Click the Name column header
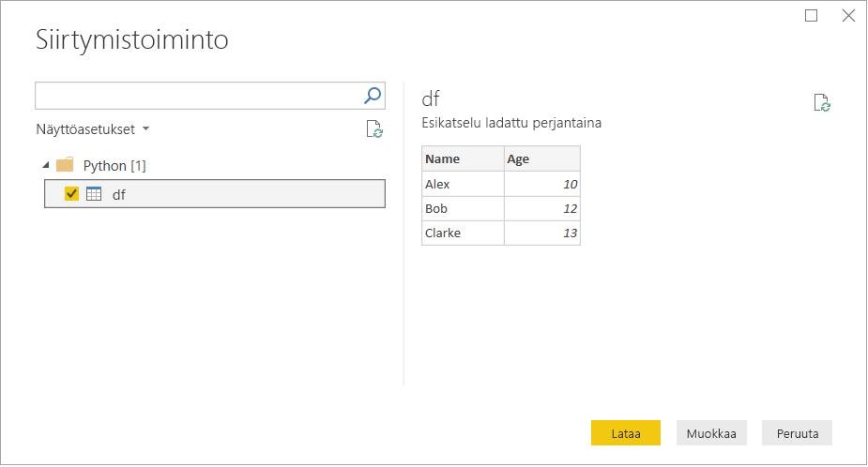The image size is (868, 467). click(463, 158)
